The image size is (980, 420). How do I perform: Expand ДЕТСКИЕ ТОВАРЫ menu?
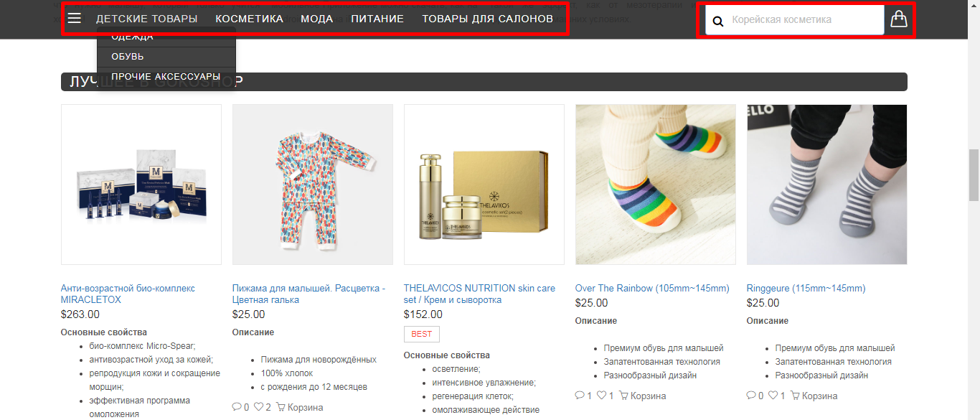point(147,19)
